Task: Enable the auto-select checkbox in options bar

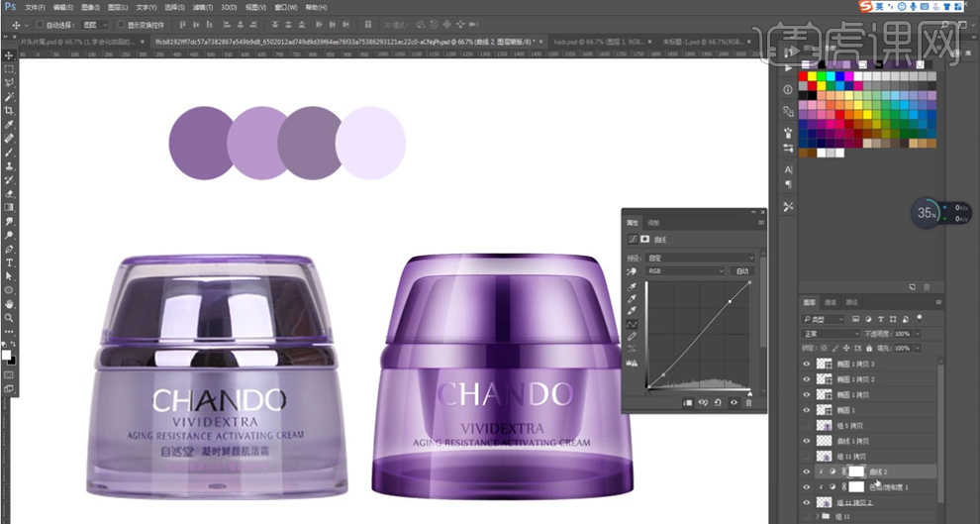Action: coord(40,25)
